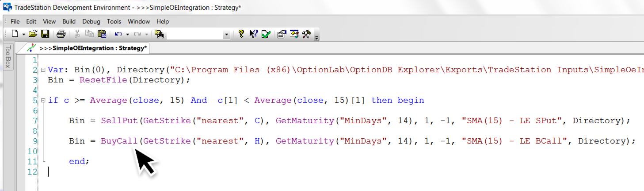
Task: Click the Undo arrow icon
Action: (x=118, y=34)
